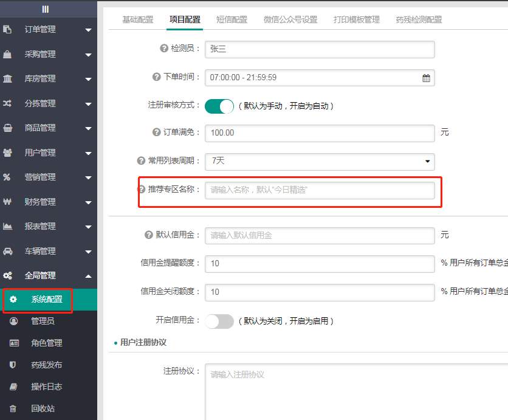508x420 pixels.
Task: Click the 推荐专区名称 input field
Action: point(320,190)
